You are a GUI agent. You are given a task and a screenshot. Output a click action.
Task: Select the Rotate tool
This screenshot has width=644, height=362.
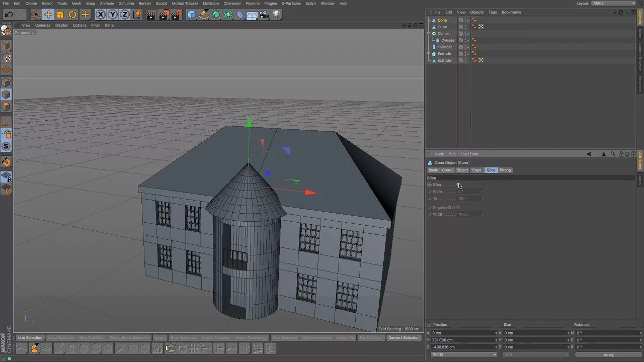[x=72, y=15]
